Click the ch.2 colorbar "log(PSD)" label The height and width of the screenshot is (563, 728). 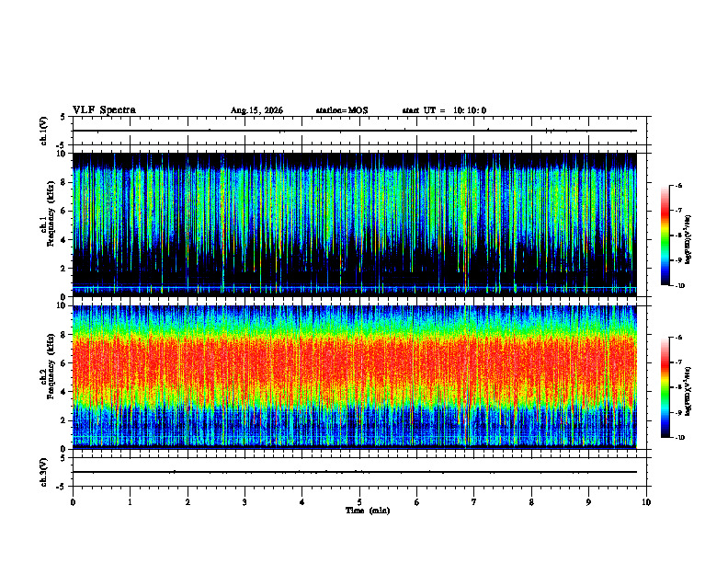688,391
